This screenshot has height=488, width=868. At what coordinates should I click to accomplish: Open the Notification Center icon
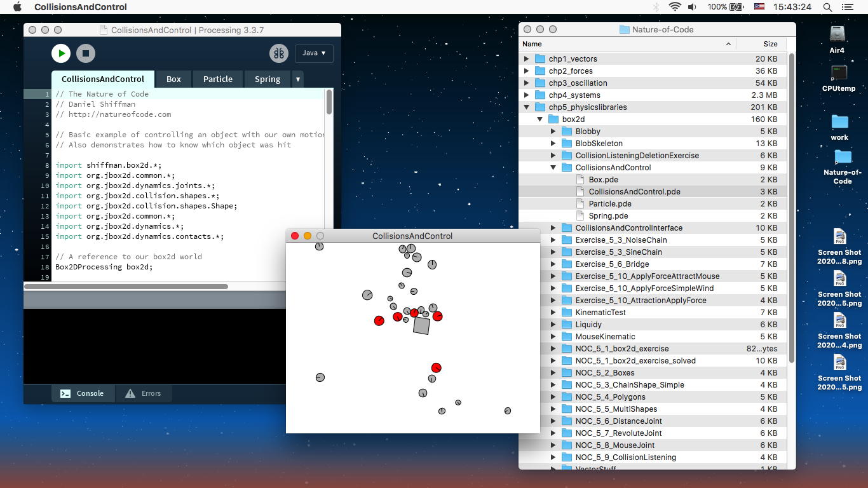pyautogui.click(x=847, y=7)
